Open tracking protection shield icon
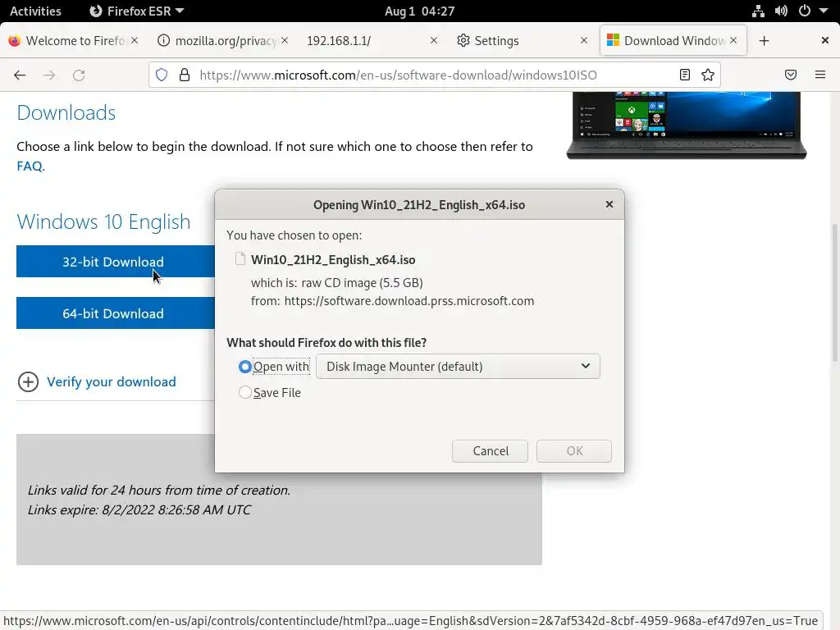Screen dimensions: 840x630 click(162, 75)
